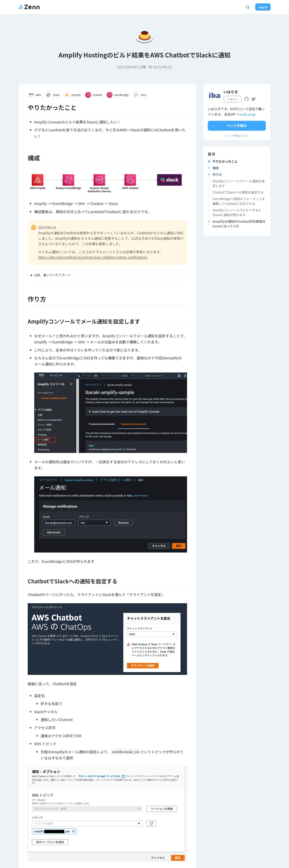
Task: Click the Remove button
Action: [x=124, y=523]
